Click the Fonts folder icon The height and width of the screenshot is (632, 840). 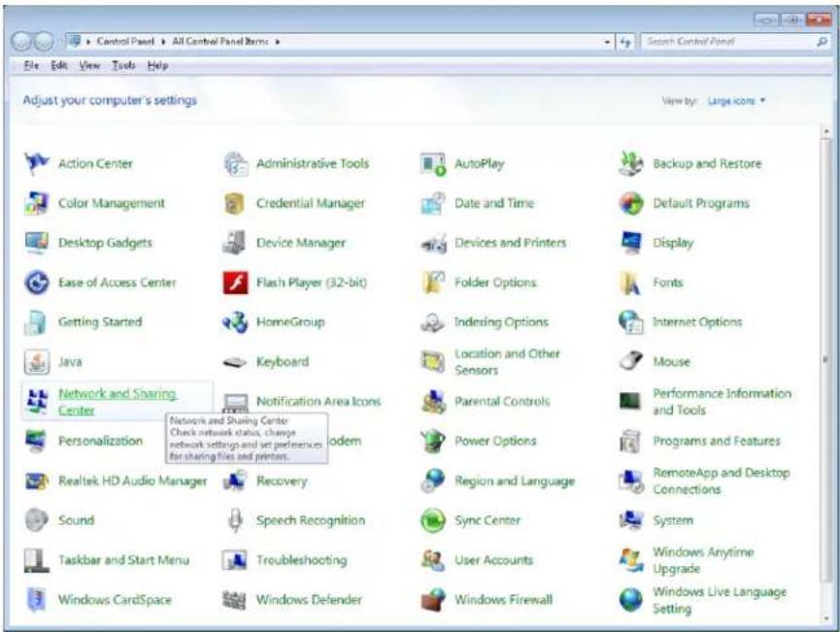tap(630, 283)
